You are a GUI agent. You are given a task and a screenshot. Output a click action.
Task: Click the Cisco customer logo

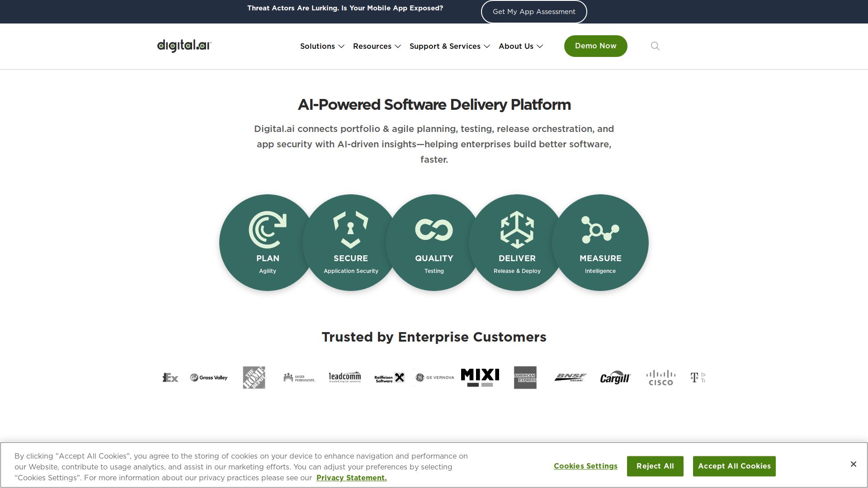pos(660,378)
